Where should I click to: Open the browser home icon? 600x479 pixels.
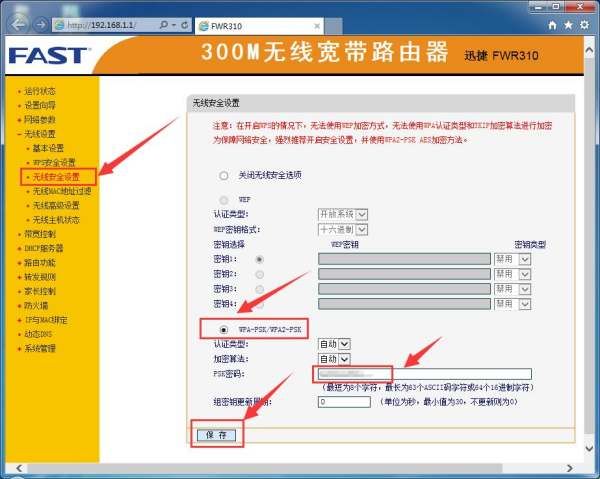click(x=552, y=25)
